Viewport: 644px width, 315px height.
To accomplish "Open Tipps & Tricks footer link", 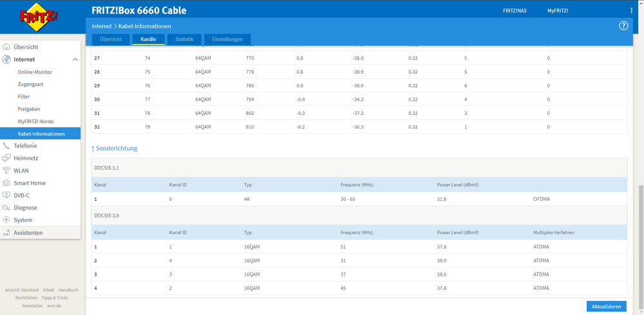I will point(55,298).
